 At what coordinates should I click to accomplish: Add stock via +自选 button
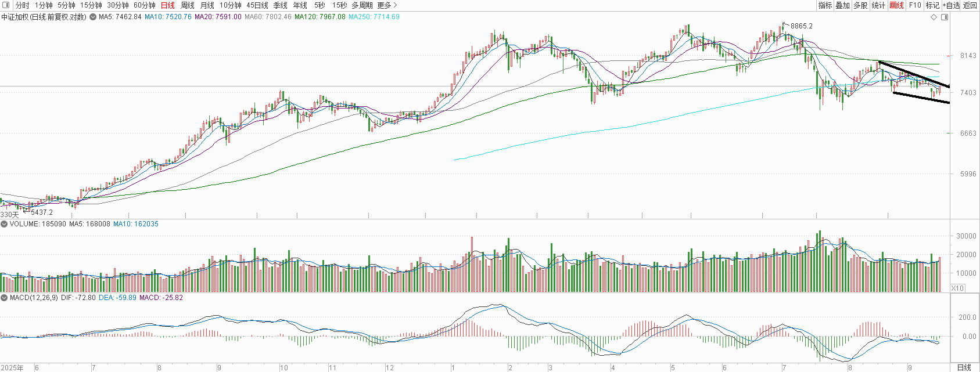tap(952, 5)
